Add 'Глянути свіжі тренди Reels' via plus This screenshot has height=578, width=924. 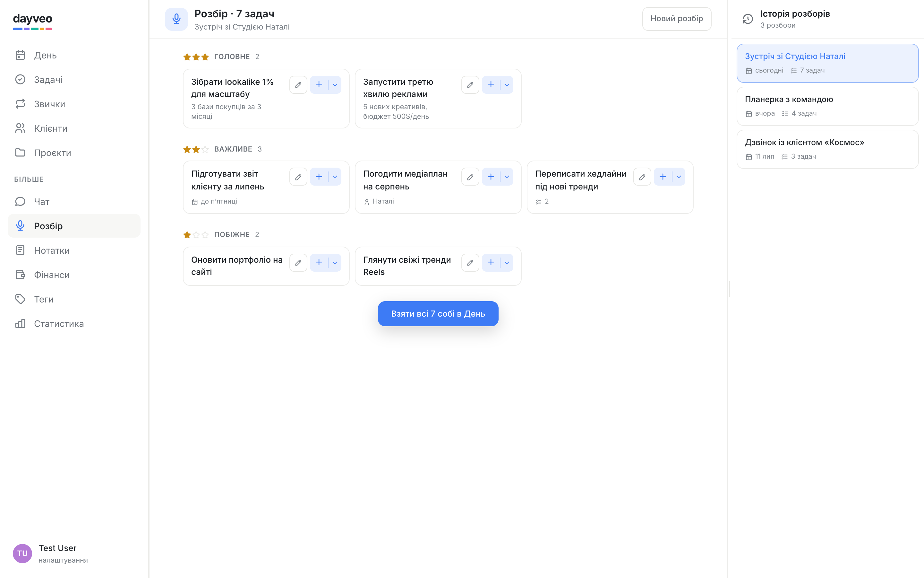coord(491,263)
